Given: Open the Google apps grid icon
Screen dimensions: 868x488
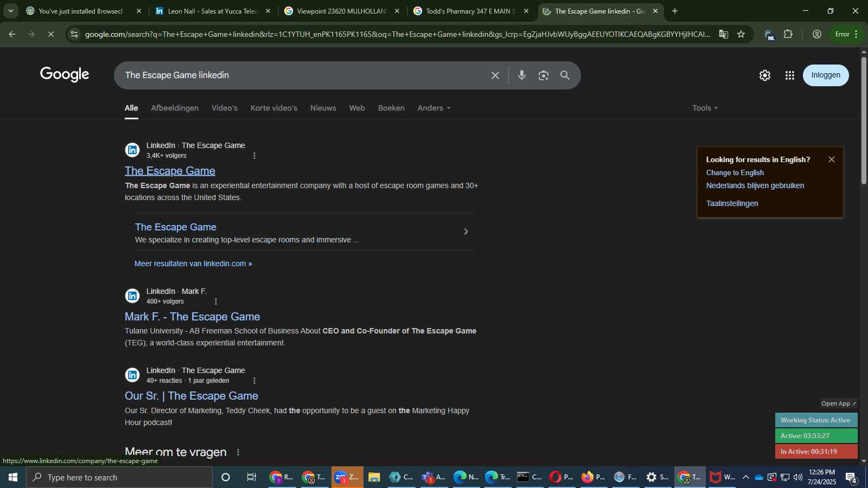Looking at the screenshot, I should point(790,75).
